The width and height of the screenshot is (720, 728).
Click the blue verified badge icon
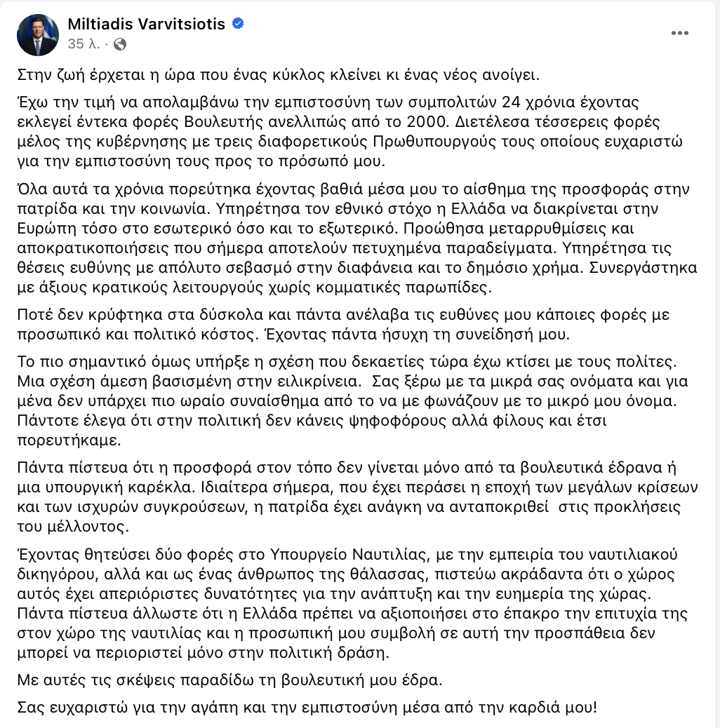coord(239,25)
